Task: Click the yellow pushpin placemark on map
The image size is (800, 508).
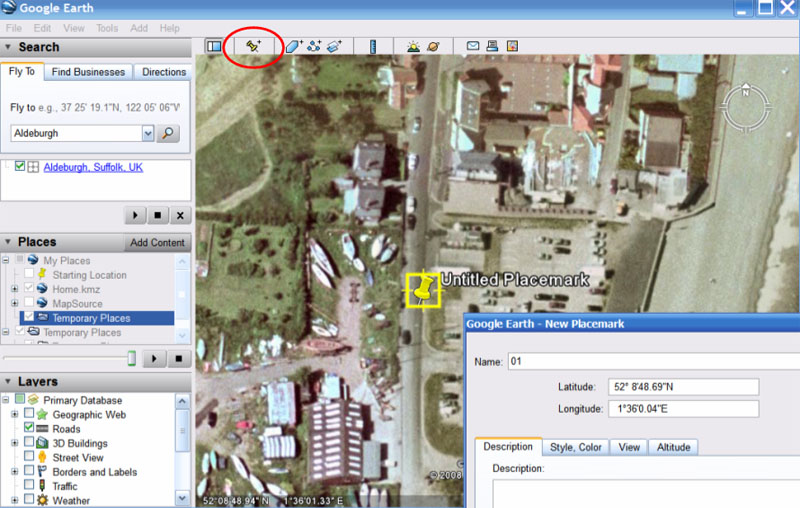Action: click(x=423, y=290)
